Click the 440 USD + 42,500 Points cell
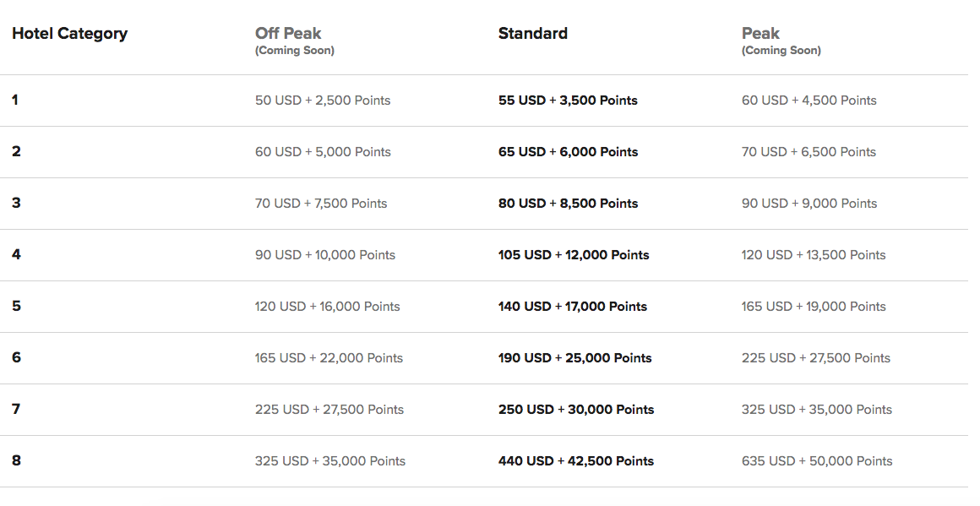980x506 pixels. coord(576,461)
